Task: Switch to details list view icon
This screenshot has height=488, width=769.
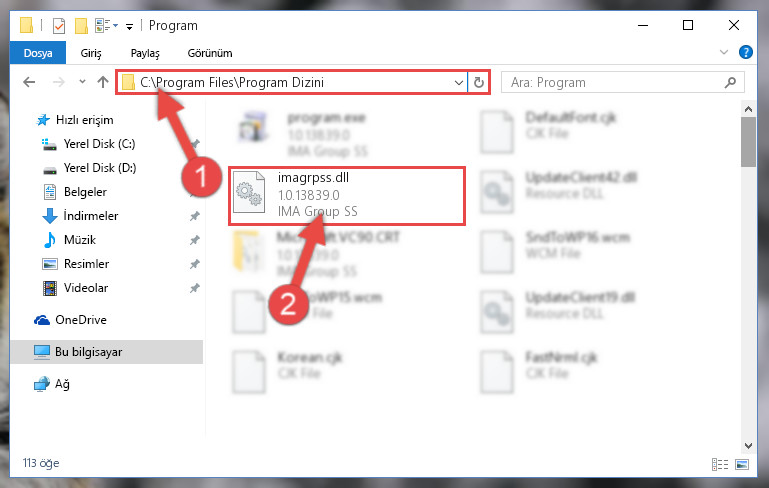Action: (720, 464)
